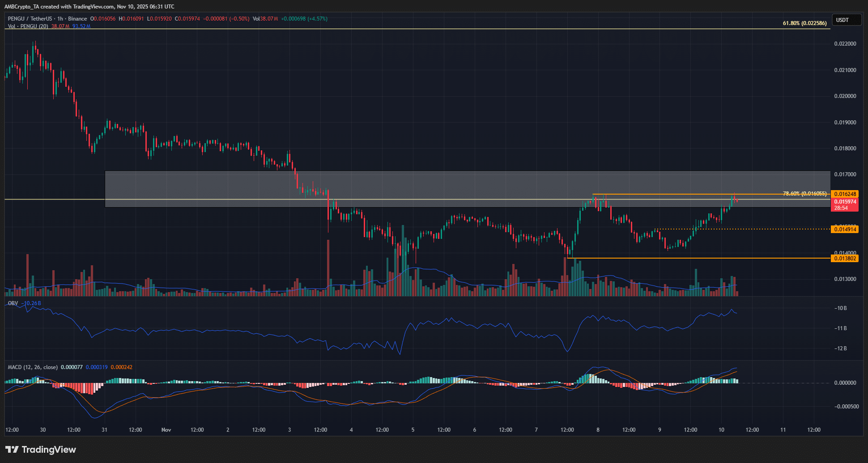The height and width of the screenshot is (463, 868).
Task: Click the AMBCrypto_TA created with TradingView.com header
Action: 89,7
